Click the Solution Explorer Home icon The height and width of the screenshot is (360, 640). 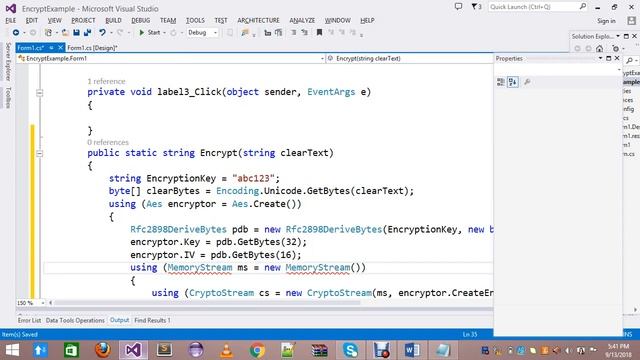pyautogui.click(x=599, y=49)
